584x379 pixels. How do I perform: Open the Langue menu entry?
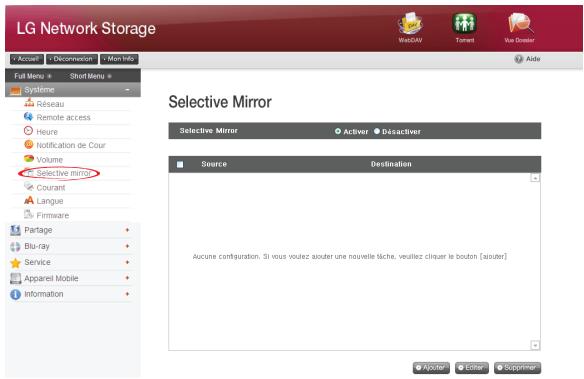click(x=50, y=201)
